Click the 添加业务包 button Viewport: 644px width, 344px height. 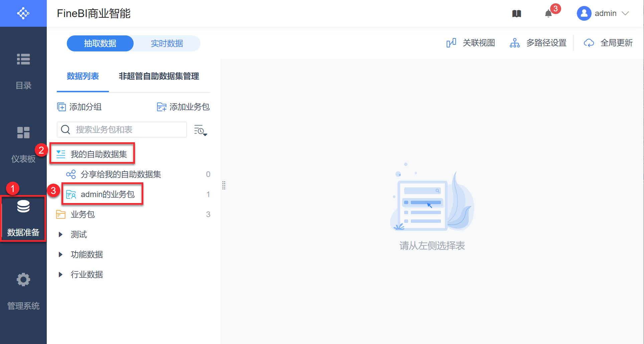183,107
